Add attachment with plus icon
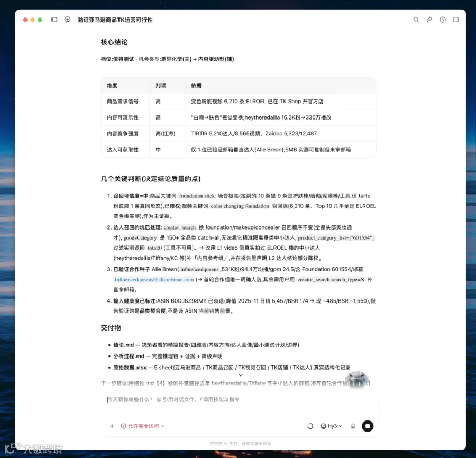Image resolution: width=476 pixels, height=458 pixels. click(x=112, y=426)
